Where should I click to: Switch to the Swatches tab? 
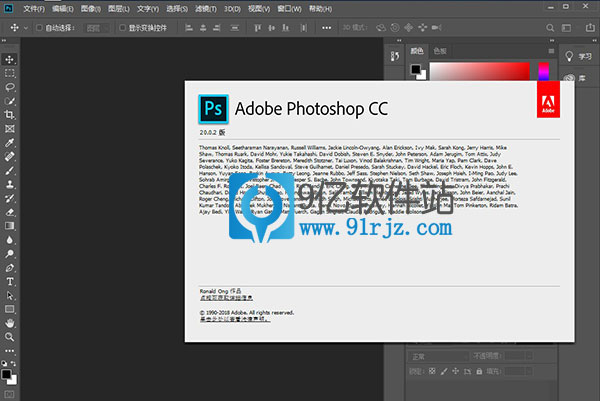pos(440,51)
